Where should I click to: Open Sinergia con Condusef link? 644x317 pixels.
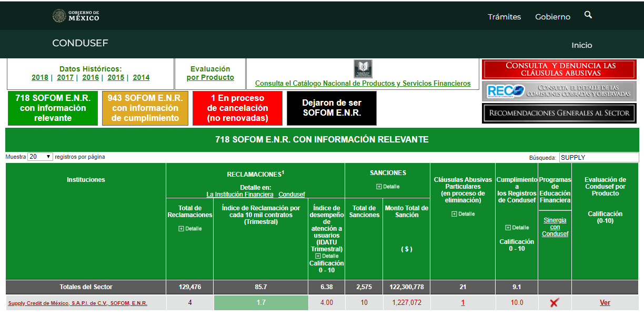tap(555, 227)
